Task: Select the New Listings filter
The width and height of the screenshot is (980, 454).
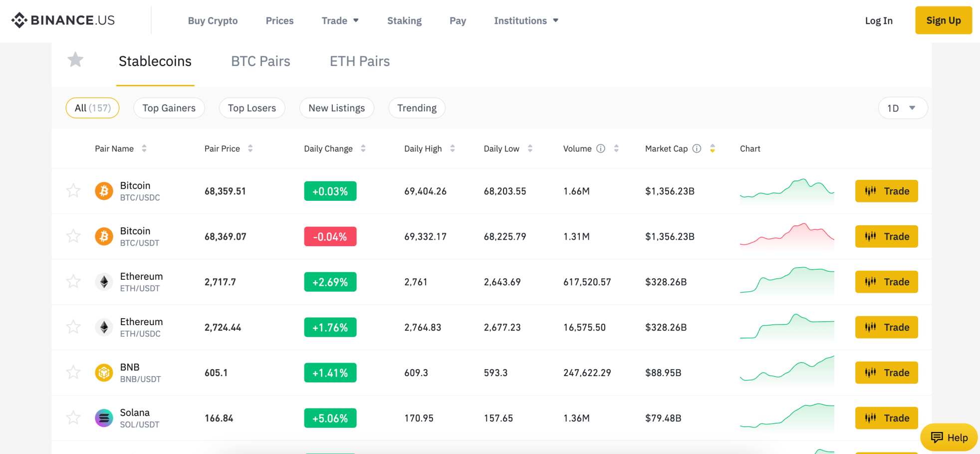Action: click(x=337, y=108)
